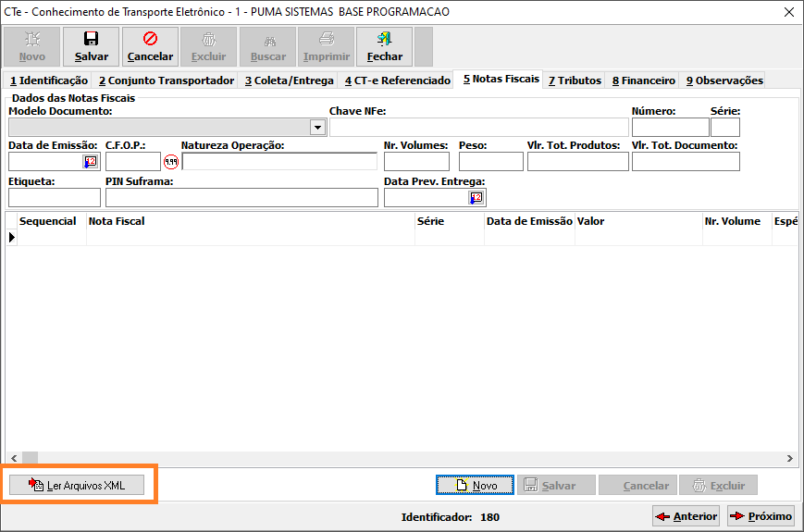Click the C.F.O.P. lookup icon
The width and height of the screenshot is (804, 532).
point(171,162)
